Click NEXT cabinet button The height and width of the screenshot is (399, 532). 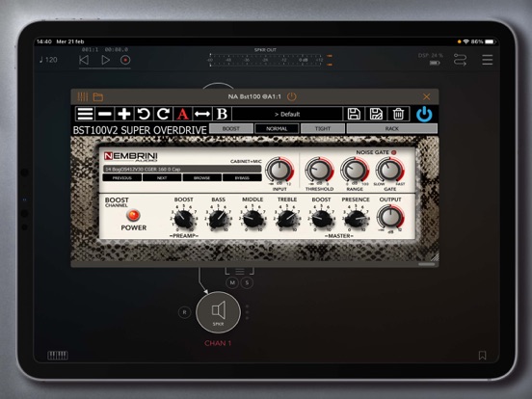(x=162, y=177)
